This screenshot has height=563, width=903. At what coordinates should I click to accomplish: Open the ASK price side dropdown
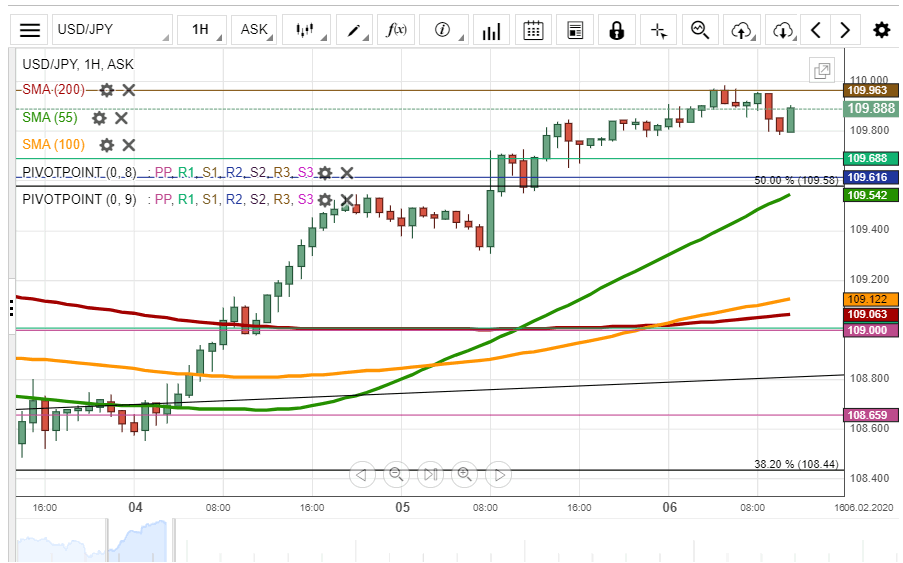coord(254,30)
